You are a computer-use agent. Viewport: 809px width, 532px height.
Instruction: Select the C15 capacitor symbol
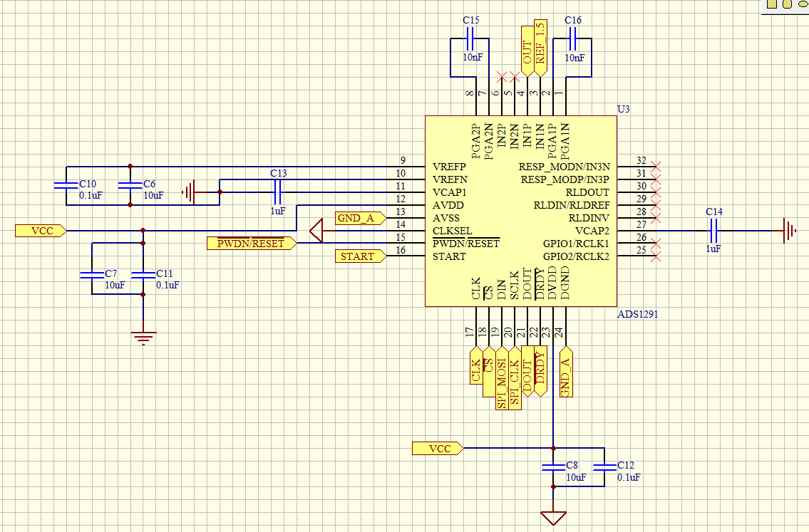470,38
